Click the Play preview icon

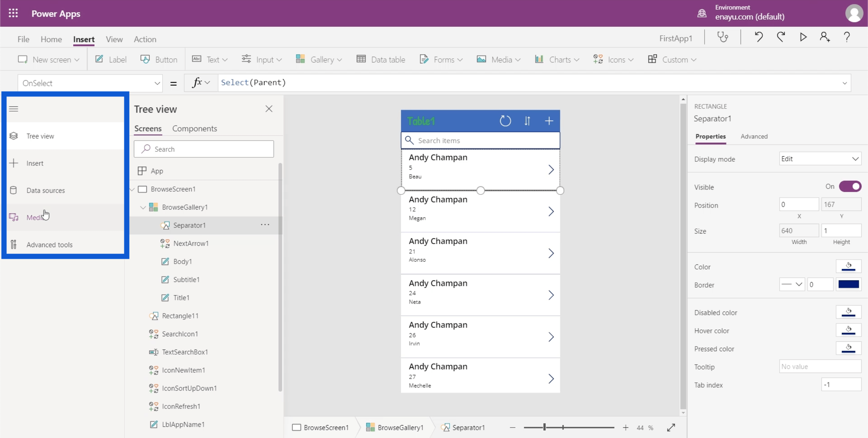click(803, 37)
